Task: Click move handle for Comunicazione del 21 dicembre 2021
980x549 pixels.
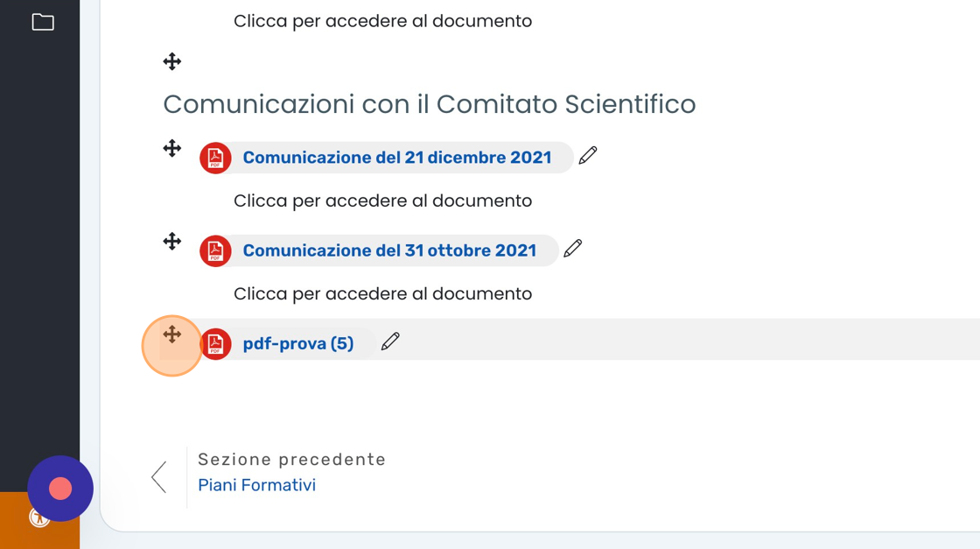Action: (172, 149)
